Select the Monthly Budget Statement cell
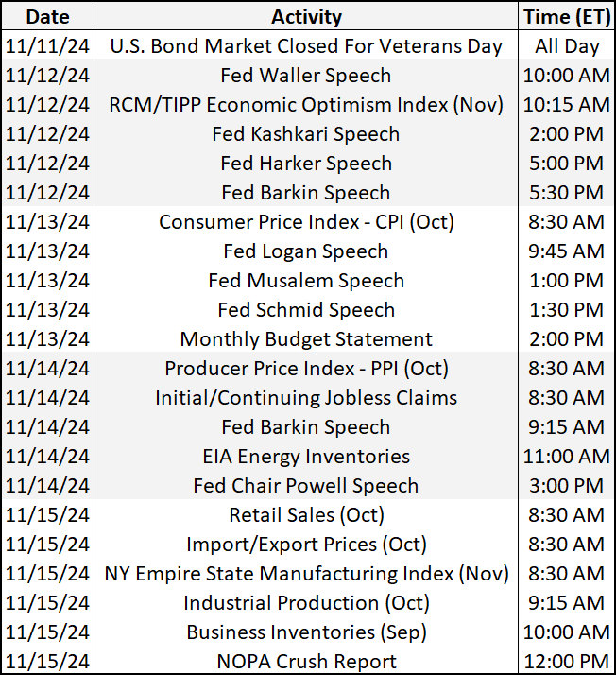616x675 pixels. (x=306, y=339)
